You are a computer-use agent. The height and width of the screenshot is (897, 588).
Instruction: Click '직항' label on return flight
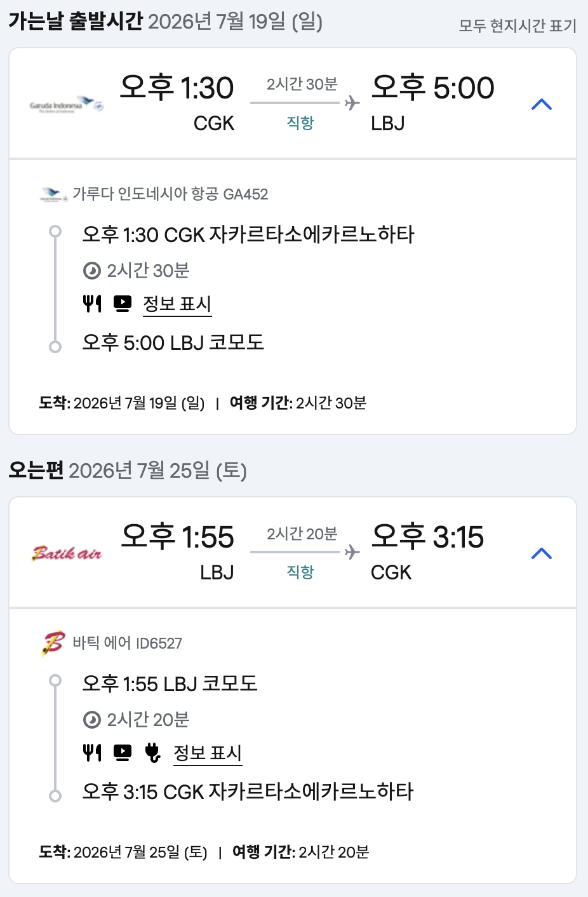tap(300, 572)
